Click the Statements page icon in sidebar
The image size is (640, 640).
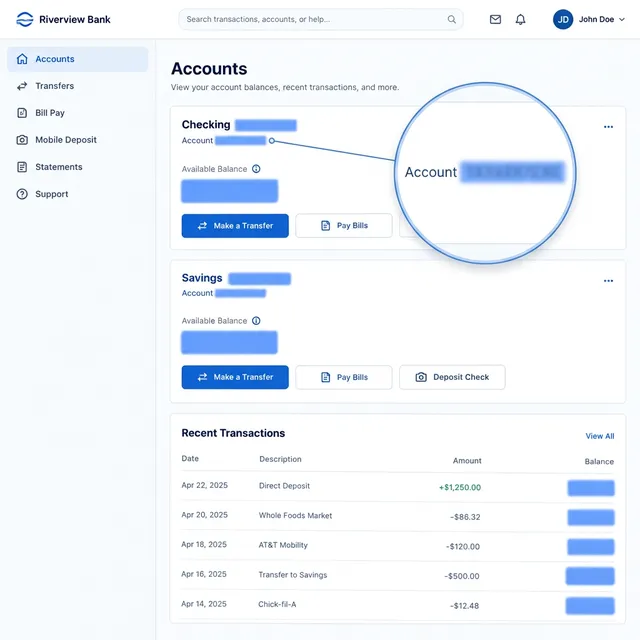pyautogui.click(x=22, y=167)
